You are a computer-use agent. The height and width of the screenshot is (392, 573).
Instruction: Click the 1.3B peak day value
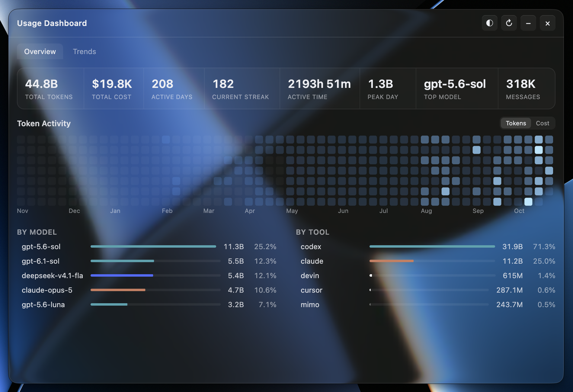click(380, 84)
